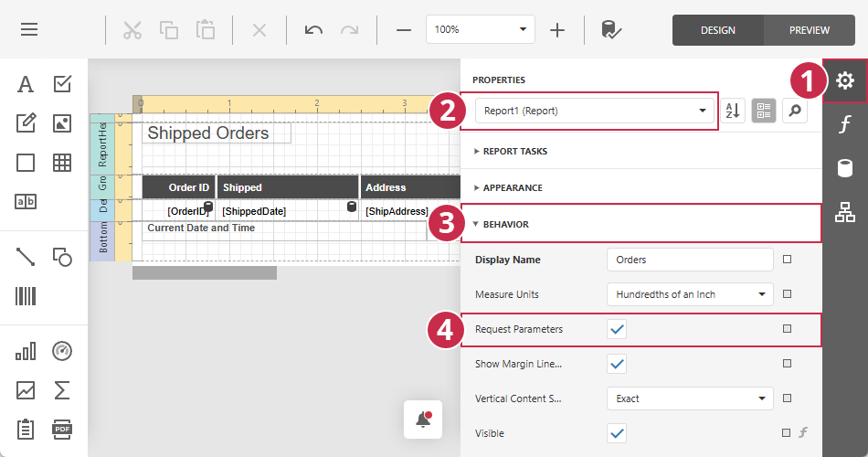Select the Sparkline control in toolbox
Screen dimensions: 868x457
(x=26, y=390)
